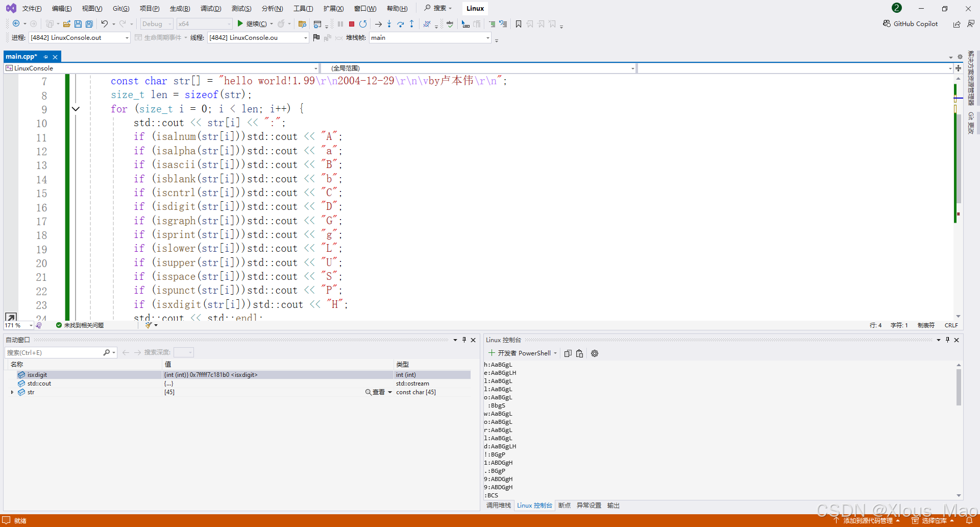The image size is (980, 527).
Task: Toggle a bookmark with the bookmark icon
Action: point(519,24)
